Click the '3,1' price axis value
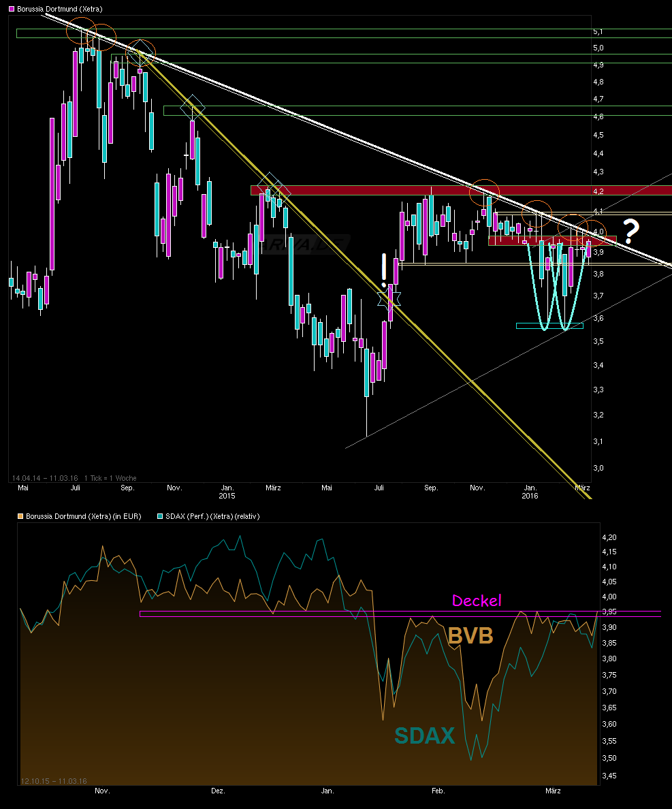Viewport: 672px width, 809px height. (x=598, y=441)
